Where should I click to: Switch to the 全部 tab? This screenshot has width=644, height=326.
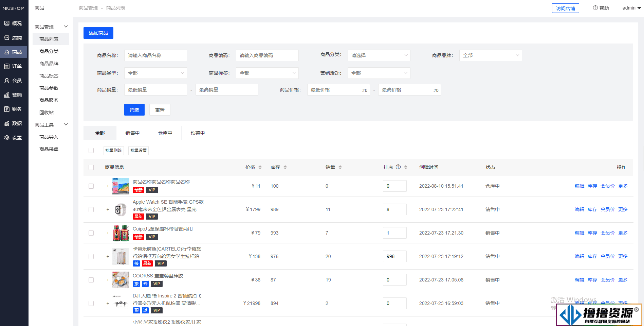(100, 133)
